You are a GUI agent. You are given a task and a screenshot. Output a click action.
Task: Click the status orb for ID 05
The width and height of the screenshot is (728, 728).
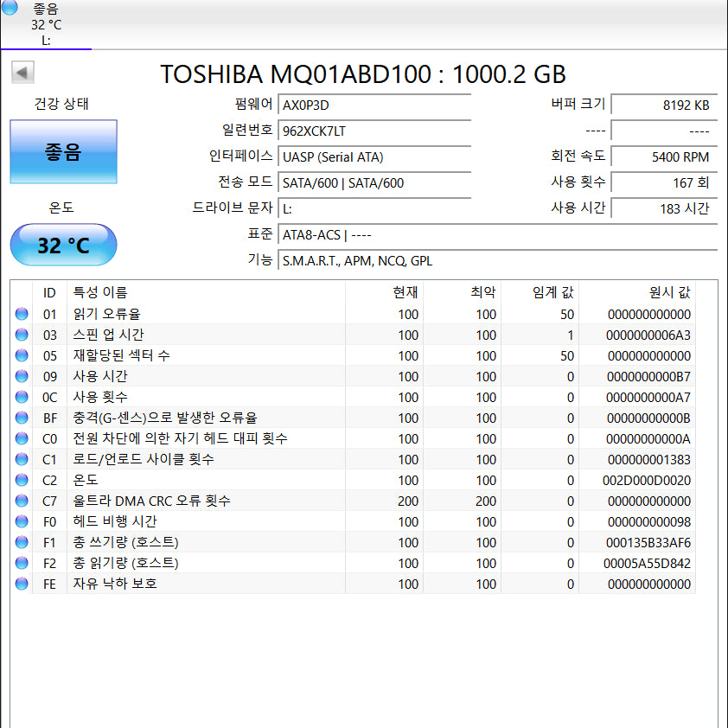tap(22, 355)
